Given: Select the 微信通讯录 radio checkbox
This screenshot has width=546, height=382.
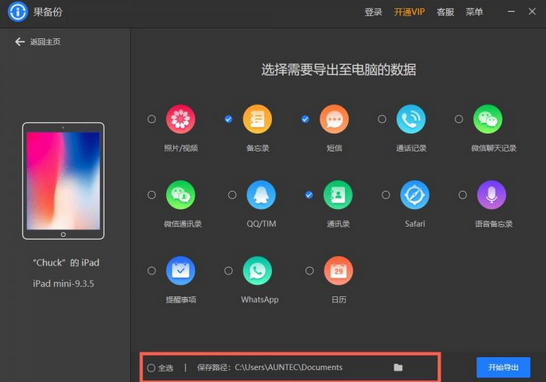Looking at the screenshot, I should click(151, 195).
